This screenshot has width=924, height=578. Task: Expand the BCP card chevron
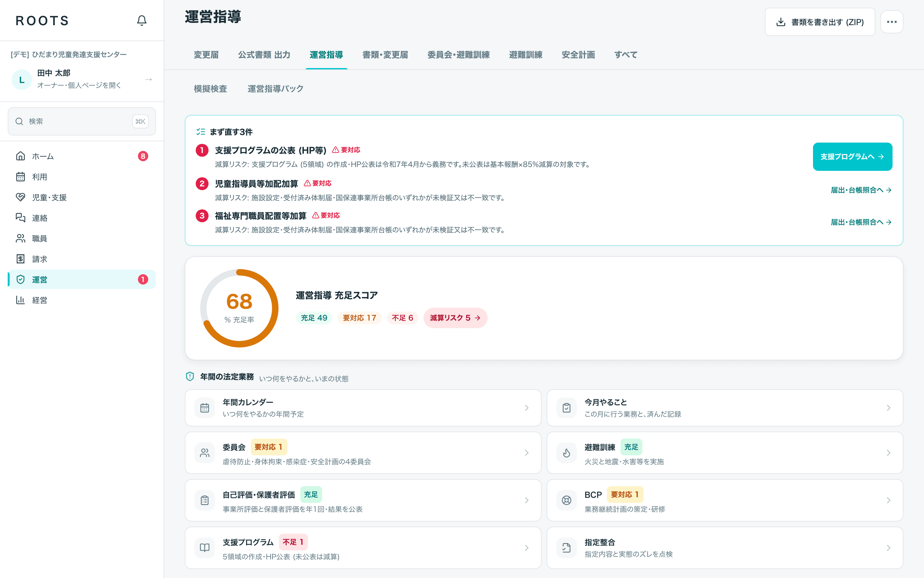point(888,500)
